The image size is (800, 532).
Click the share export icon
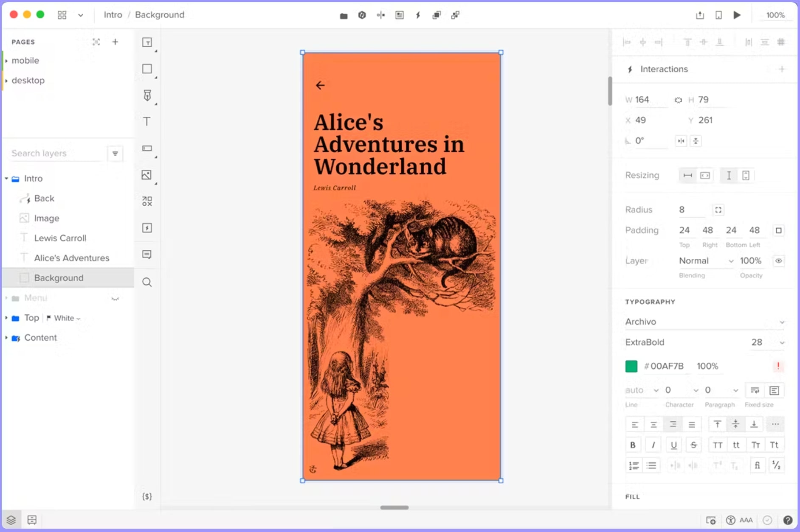pyautogui.click(x=700, y=15)
